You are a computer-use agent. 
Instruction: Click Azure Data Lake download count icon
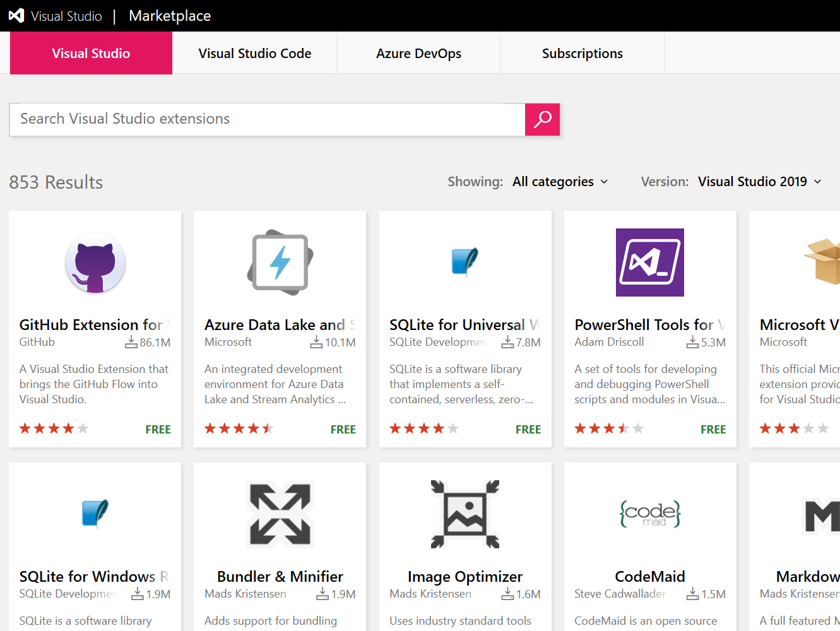(x=316, y=342)
